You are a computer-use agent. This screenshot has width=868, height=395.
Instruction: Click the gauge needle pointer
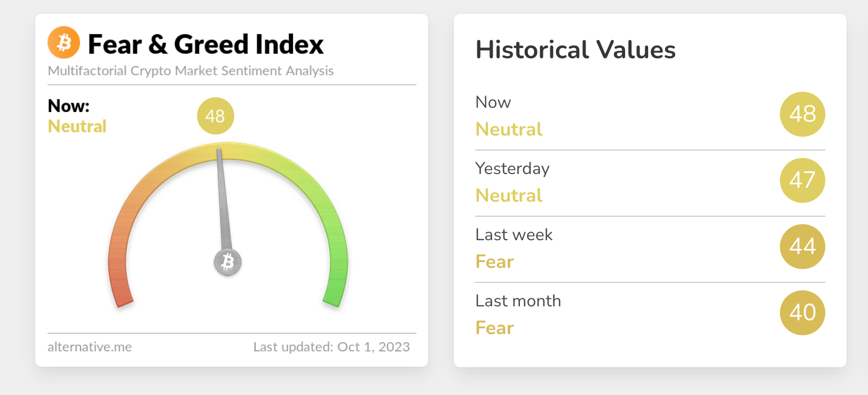click(223, 203)
